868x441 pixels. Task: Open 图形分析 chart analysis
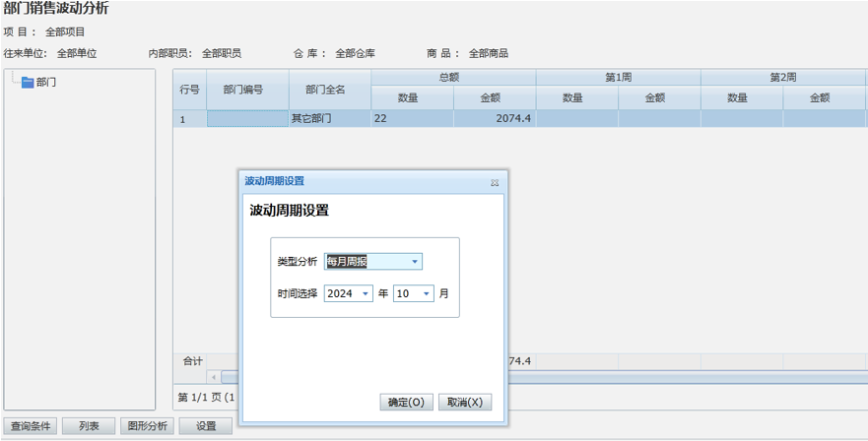pyautogui.click(x=148, y=426)
